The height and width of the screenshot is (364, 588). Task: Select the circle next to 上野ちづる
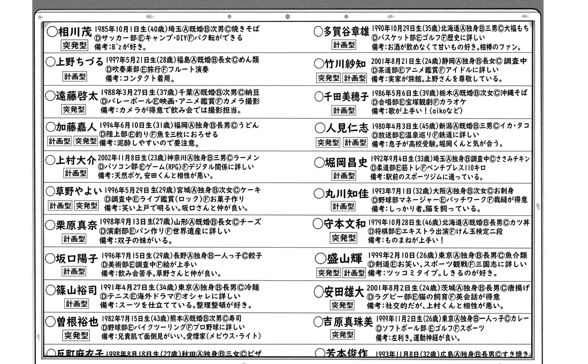coord(50,62)
